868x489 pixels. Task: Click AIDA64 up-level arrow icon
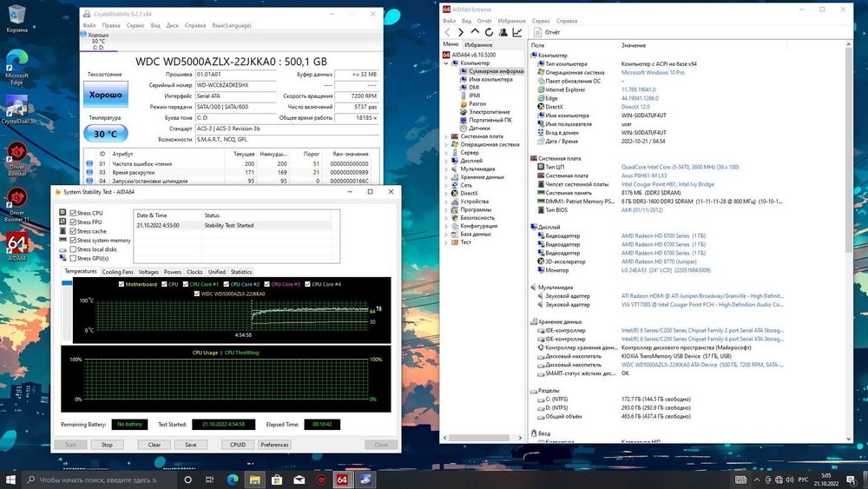(x=475, y=32)
